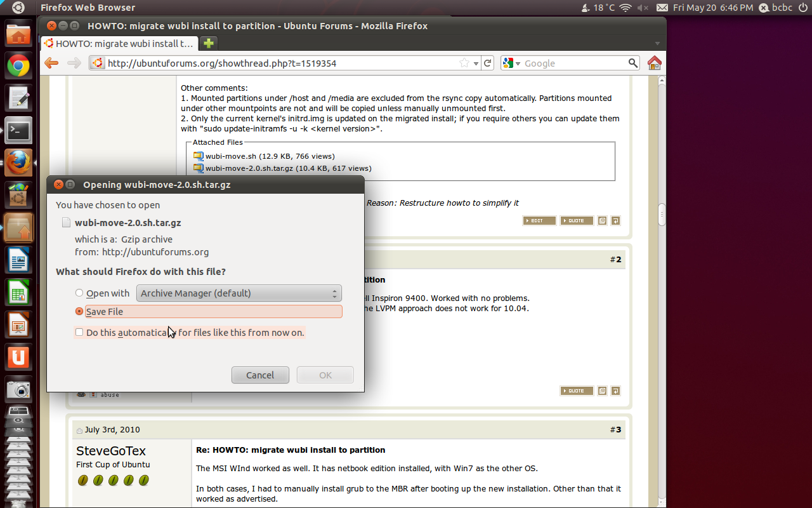Cancel the file download dialog
Viewport: 812px width, 508px height.
[x=260, y=375]
